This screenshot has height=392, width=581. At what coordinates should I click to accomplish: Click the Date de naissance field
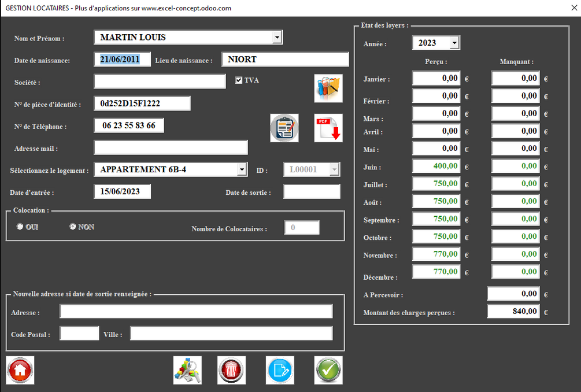tap(123, 60)
